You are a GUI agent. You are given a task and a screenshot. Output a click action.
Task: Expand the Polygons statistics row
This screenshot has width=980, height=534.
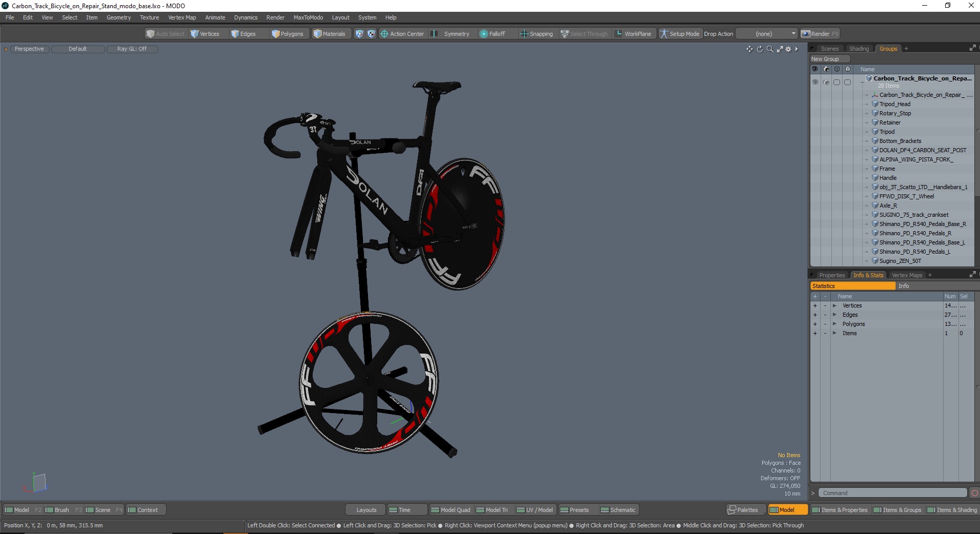(834, 324)
